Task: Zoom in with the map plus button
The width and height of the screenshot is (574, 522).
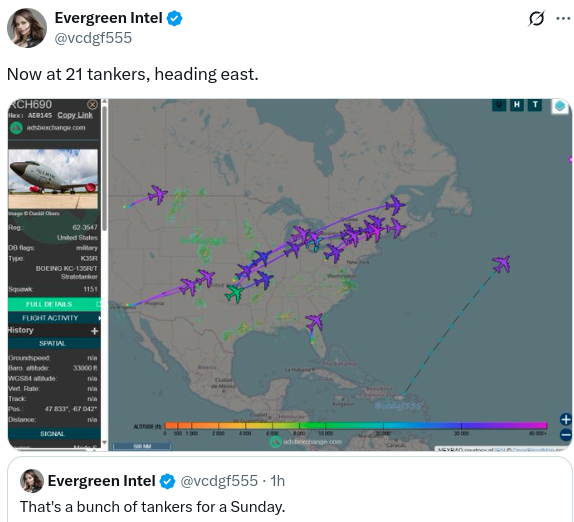Action: [566, 419]
